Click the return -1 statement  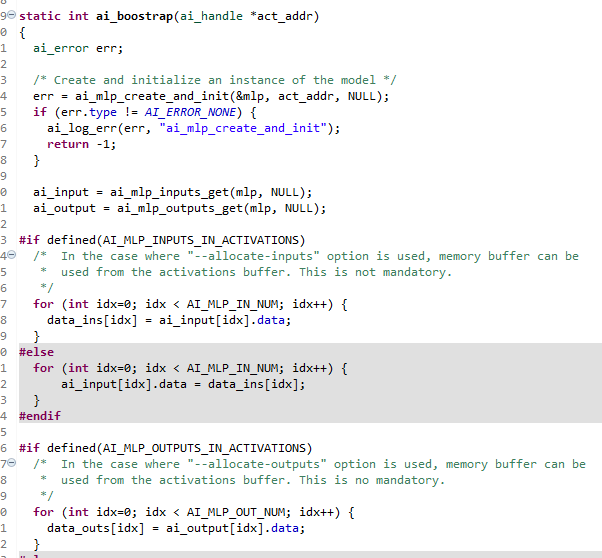(x=81, y=144)
